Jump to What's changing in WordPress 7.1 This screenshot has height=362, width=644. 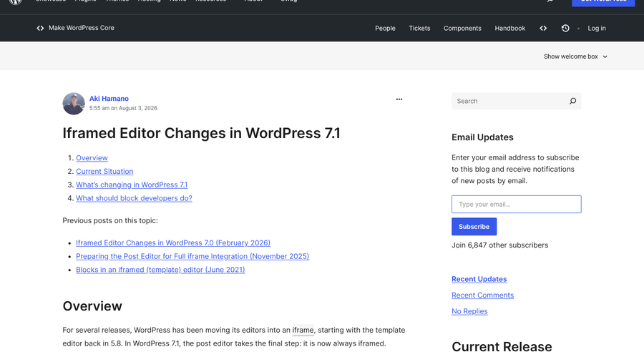pos(132,185)
